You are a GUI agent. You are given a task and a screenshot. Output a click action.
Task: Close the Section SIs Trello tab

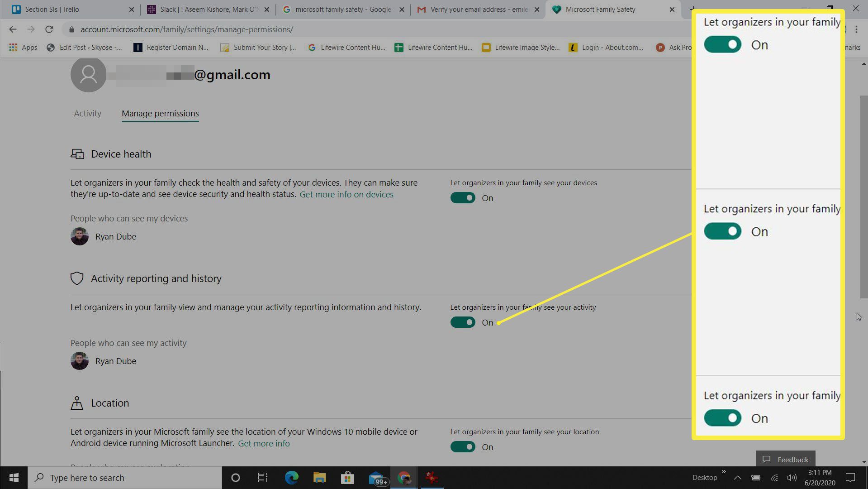[132, 10]
